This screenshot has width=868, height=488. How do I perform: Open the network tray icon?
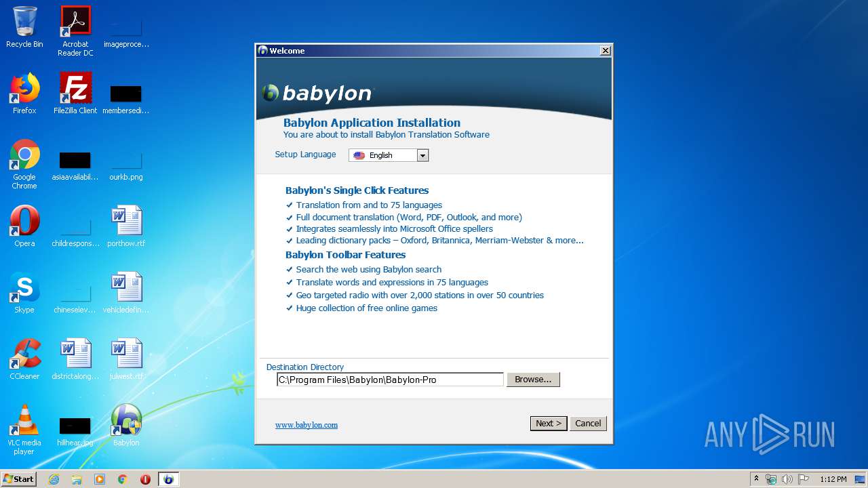771,479
